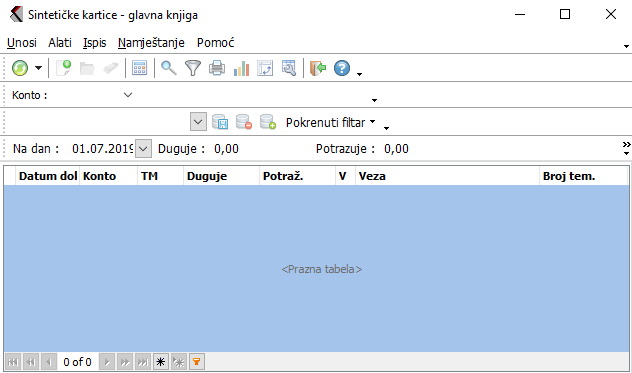Click the exit door icon
This screenshot has height=373, width=632.
pyautogui.click(x=318, y=68)
